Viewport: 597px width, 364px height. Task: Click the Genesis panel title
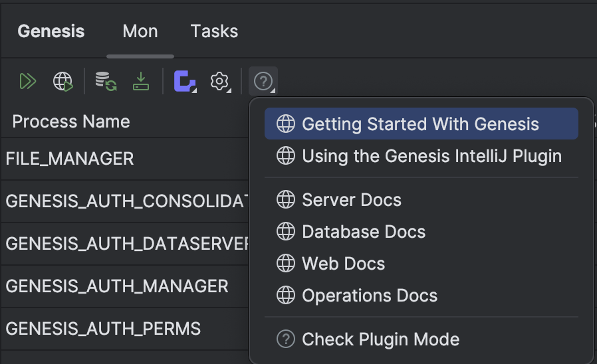(x=51, y=31)
